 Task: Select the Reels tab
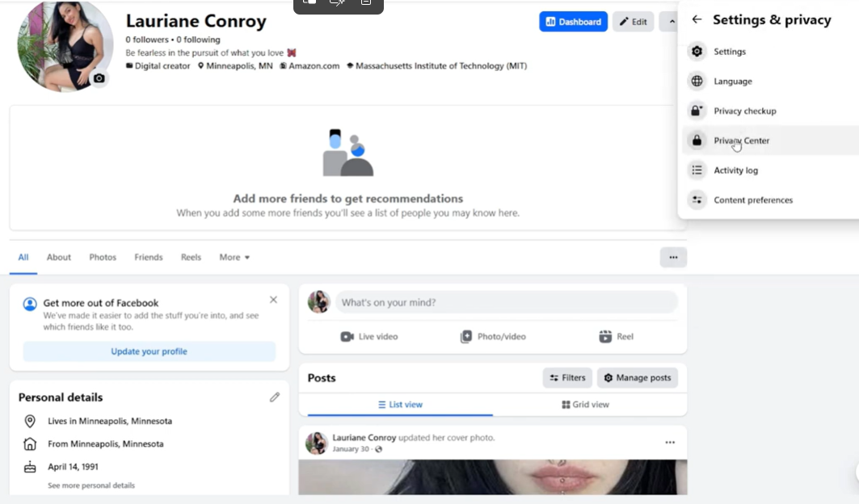coord(192,257)
